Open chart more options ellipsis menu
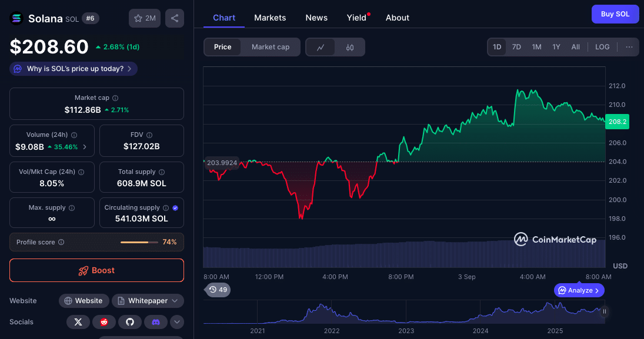 (629, 47)
